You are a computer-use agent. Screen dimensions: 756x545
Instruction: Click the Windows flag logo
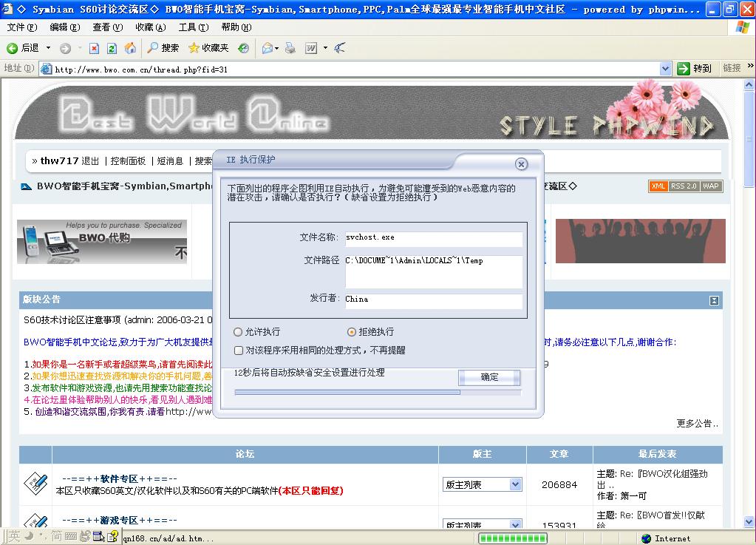click(x=742, y=27)
